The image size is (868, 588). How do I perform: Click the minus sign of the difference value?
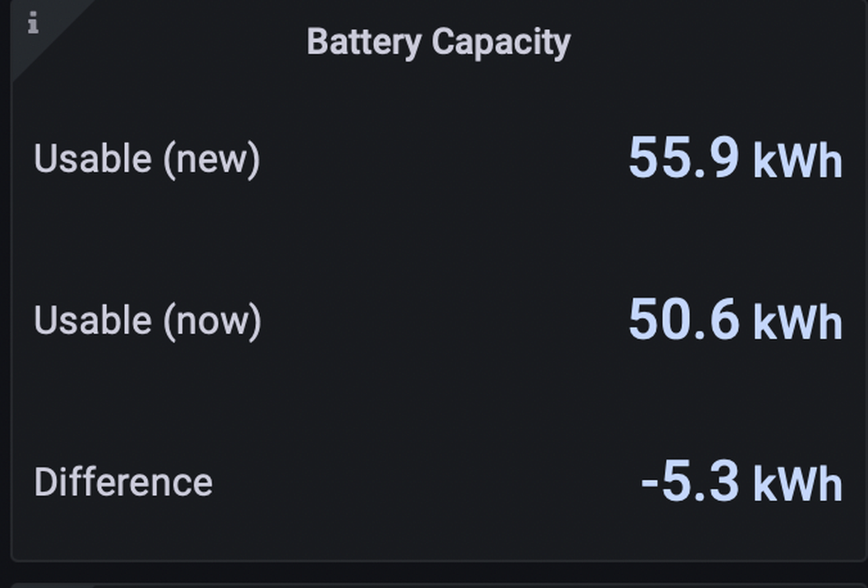point(650,483)
